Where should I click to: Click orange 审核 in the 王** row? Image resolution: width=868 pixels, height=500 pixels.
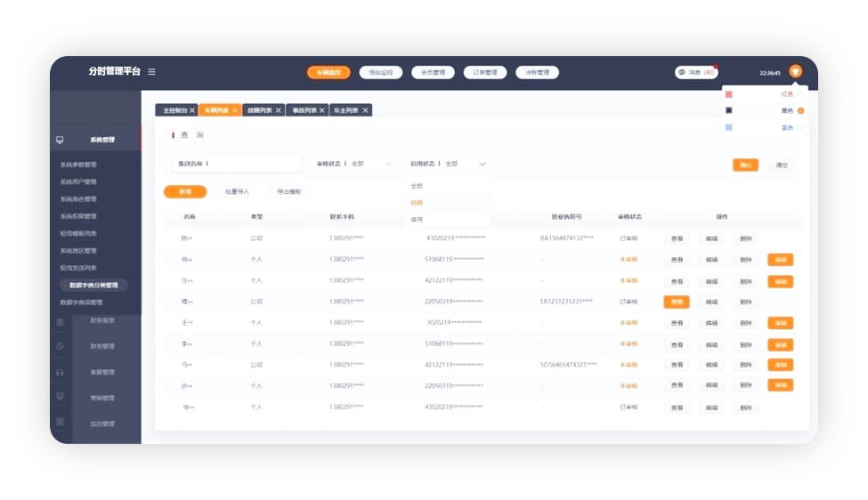point(781,323)
